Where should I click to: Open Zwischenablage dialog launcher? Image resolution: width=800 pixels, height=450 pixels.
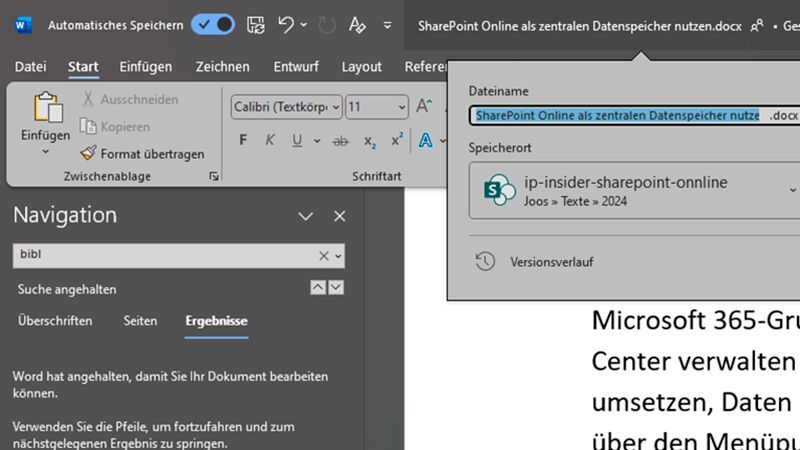click(x=214, y=177)
